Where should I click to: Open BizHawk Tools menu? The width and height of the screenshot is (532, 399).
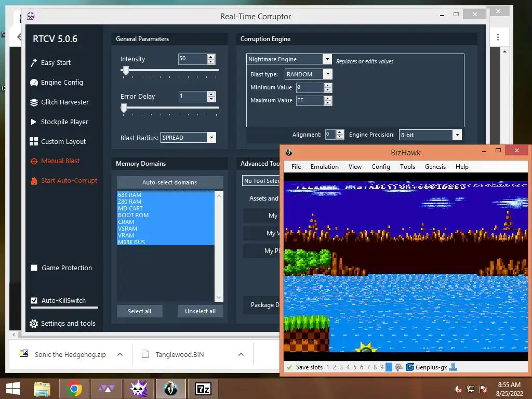tap(407, 167)
